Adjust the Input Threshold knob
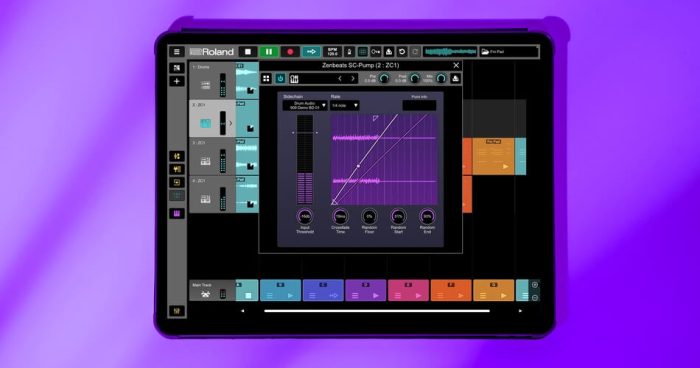700x368 pixels. point(305,217)
